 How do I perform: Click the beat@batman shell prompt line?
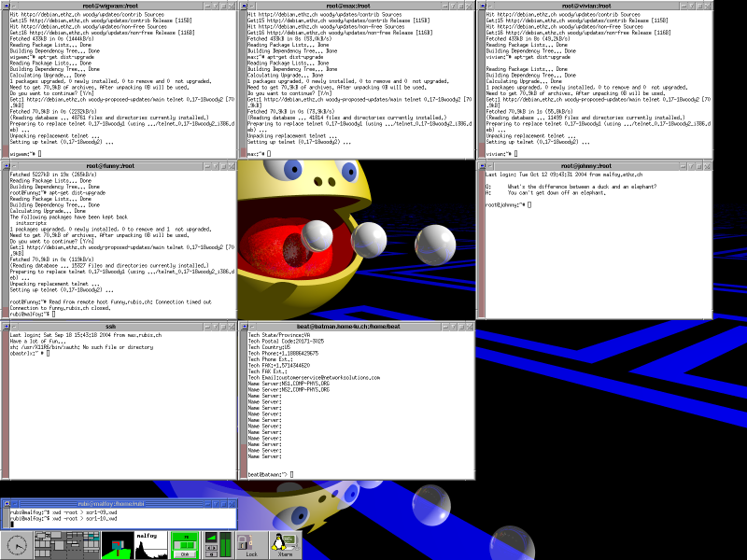click(270, 475)
